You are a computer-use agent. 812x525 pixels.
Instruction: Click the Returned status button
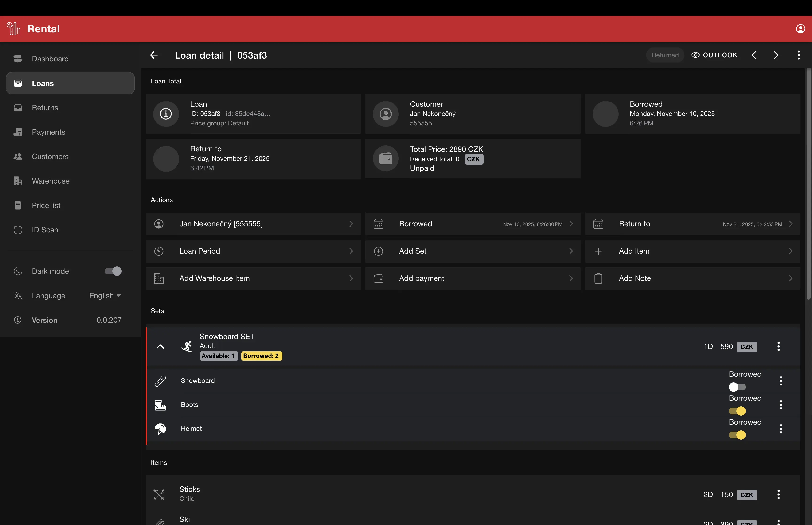[x=665, y=55]
